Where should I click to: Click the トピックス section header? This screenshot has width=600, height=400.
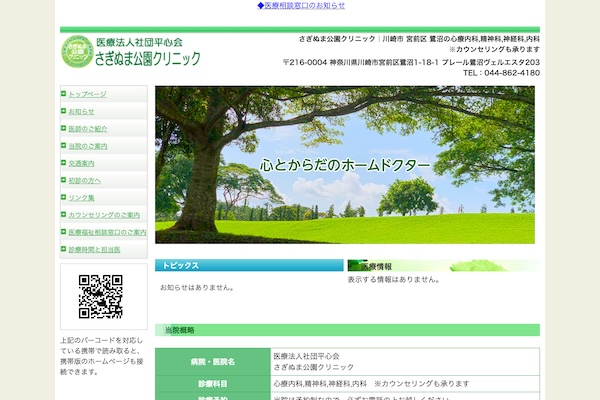pos(249,265)
